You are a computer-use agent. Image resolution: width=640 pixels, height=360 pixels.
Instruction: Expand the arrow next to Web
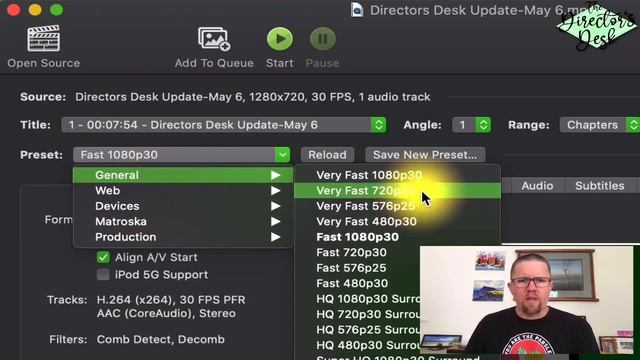coord(276,191)
